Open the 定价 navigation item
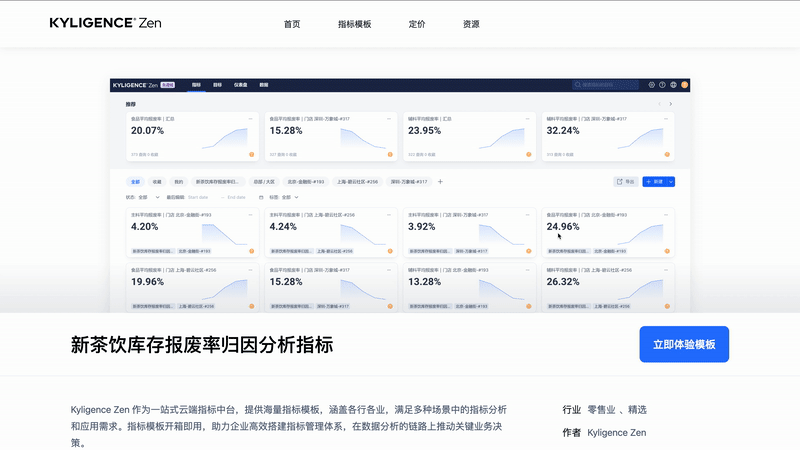The height and width of the screenshot is (450, 800). coord(417,24)
